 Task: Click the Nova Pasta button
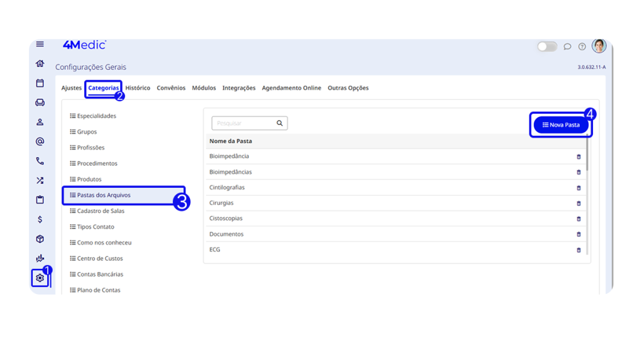[x=561, y=125]
